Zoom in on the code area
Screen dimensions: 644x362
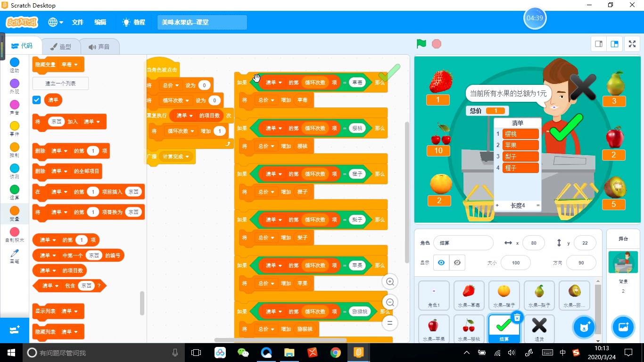tap(390, 281)
